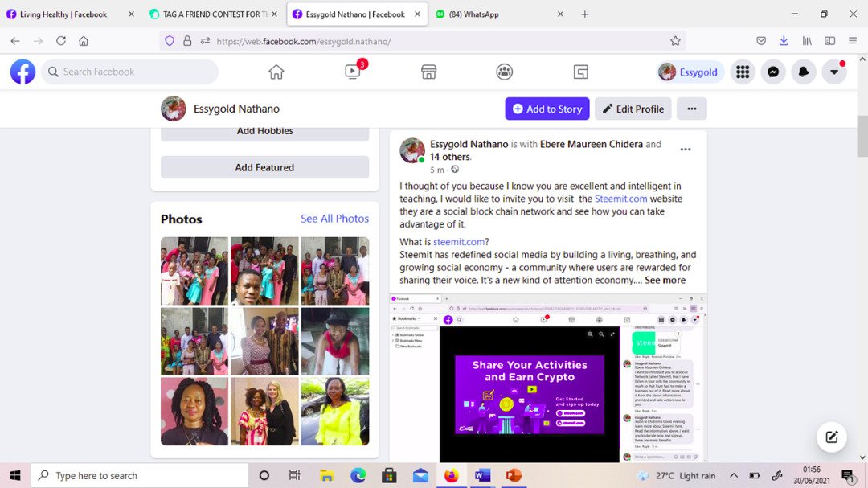
Task: Open profile more options ellipsis
Action: [691, 109]
